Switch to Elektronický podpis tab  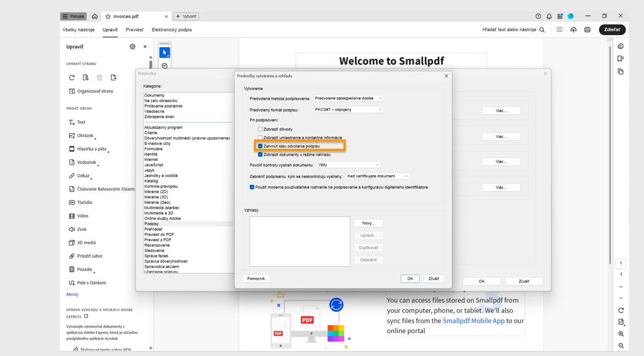click(x=171, y=30)
